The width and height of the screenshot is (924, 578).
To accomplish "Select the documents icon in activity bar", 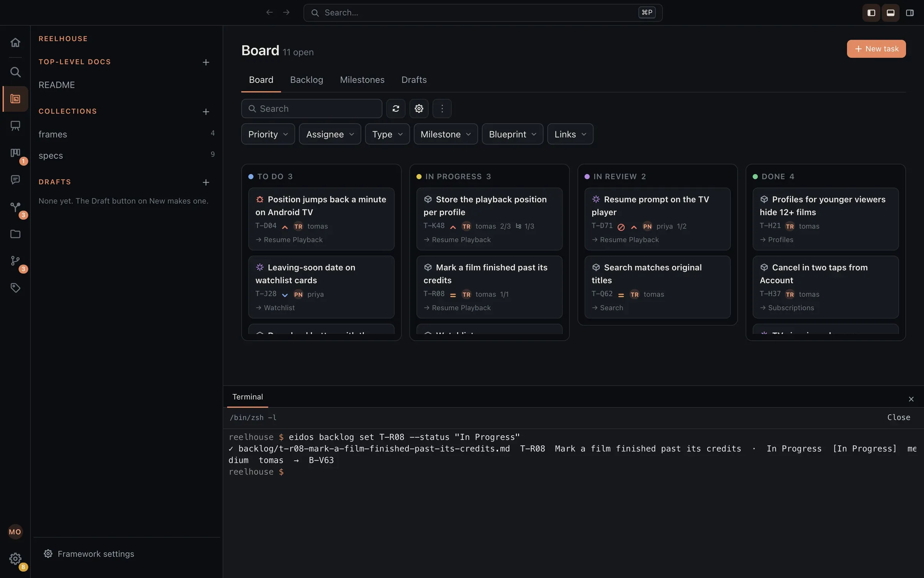I will (15, 99).
